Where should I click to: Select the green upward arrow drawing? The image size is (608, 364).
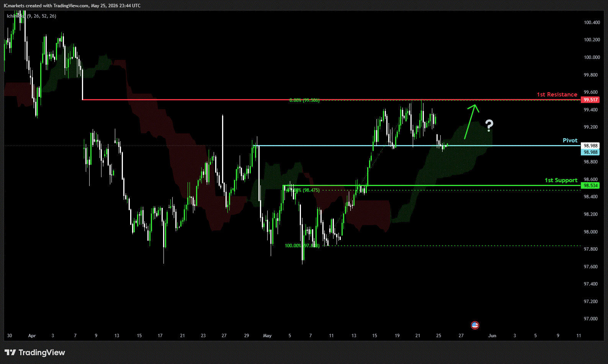pos(471,121)
